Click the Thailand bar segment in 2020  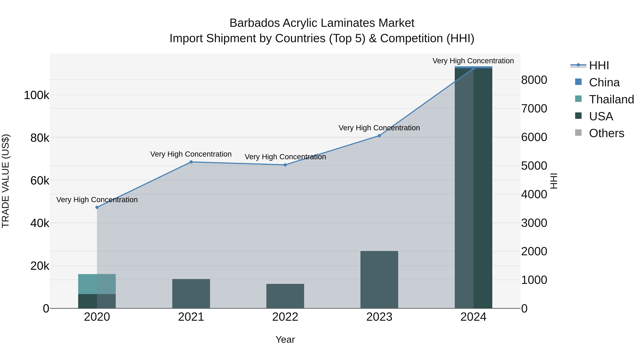[x=97, y=284]
